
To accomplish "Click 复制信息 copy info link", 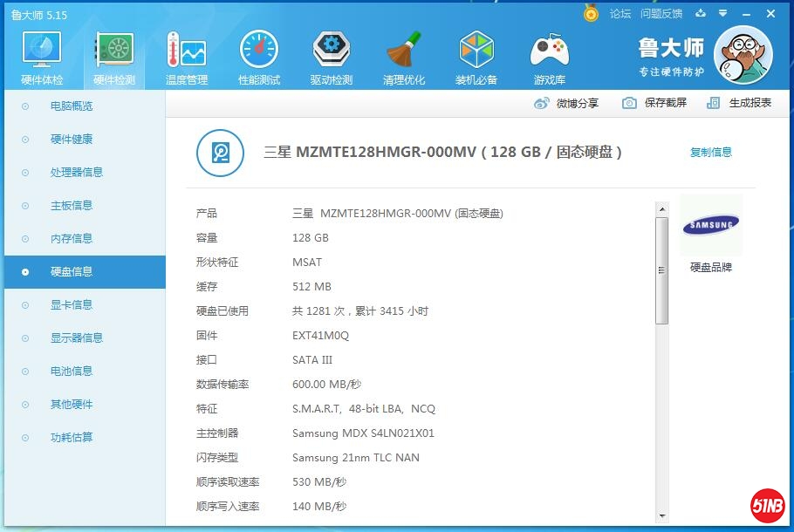I will point(711,153).
